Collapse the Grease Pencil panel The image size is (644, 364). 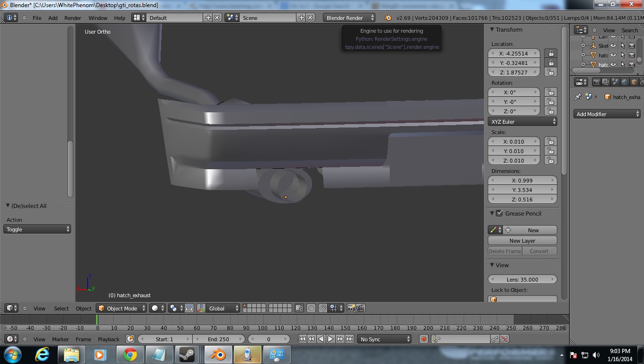(492, 213)
